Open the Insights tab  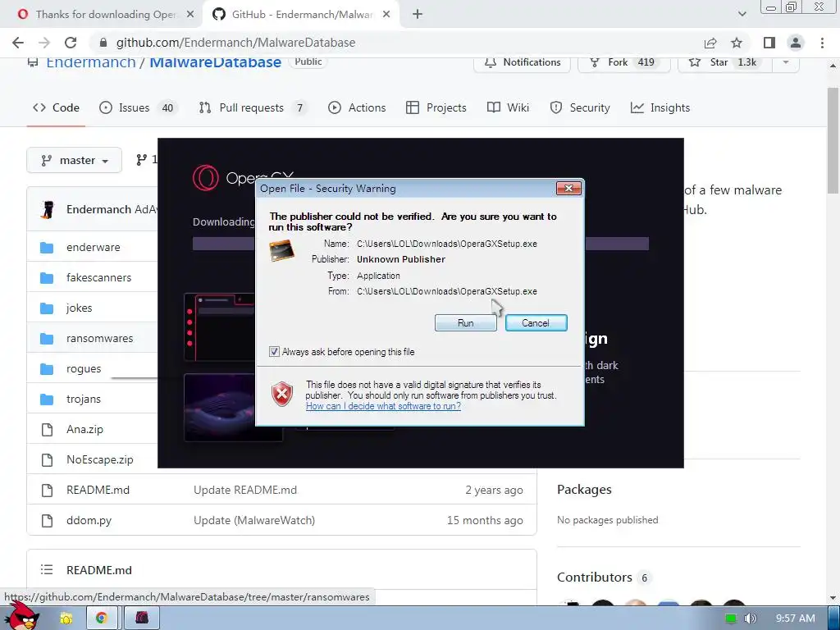click(660, 107)
